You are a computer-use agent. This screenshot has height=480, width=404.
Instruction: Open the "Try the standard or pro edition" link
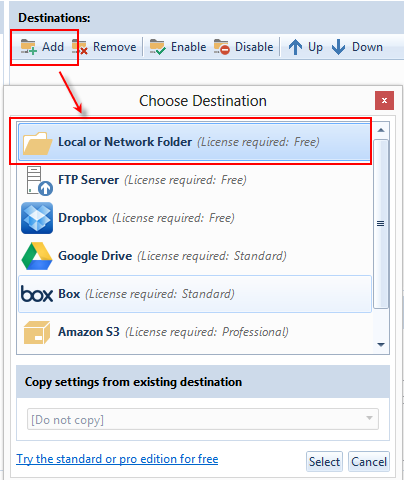point(117,459)
